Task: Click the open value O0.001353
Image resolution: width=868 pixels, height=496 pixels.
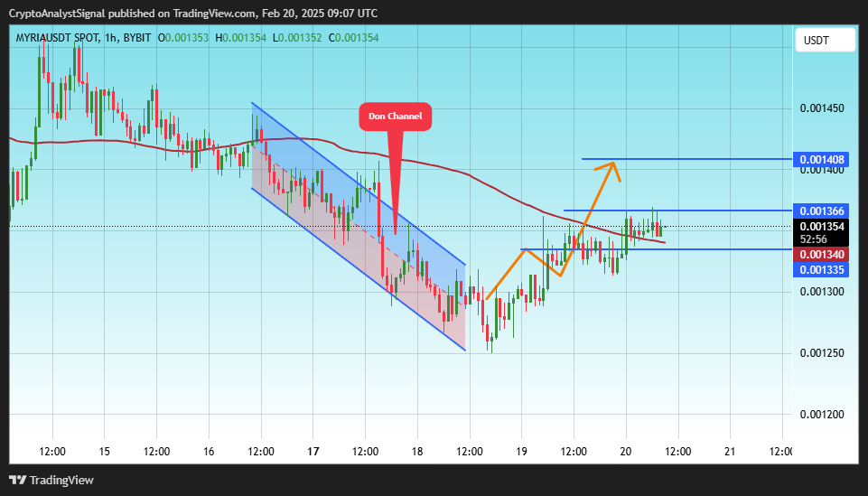Action: [x=183, y=38]
